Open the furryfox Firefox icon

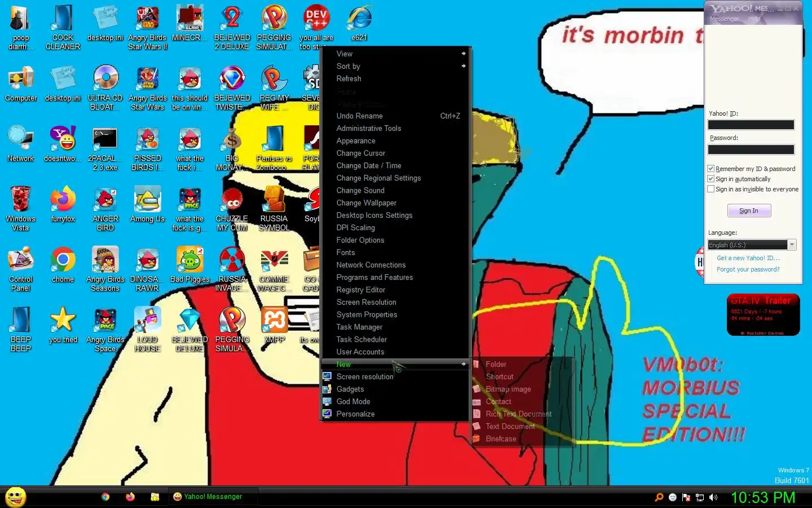pyautogui.click(x=63, y=204)
